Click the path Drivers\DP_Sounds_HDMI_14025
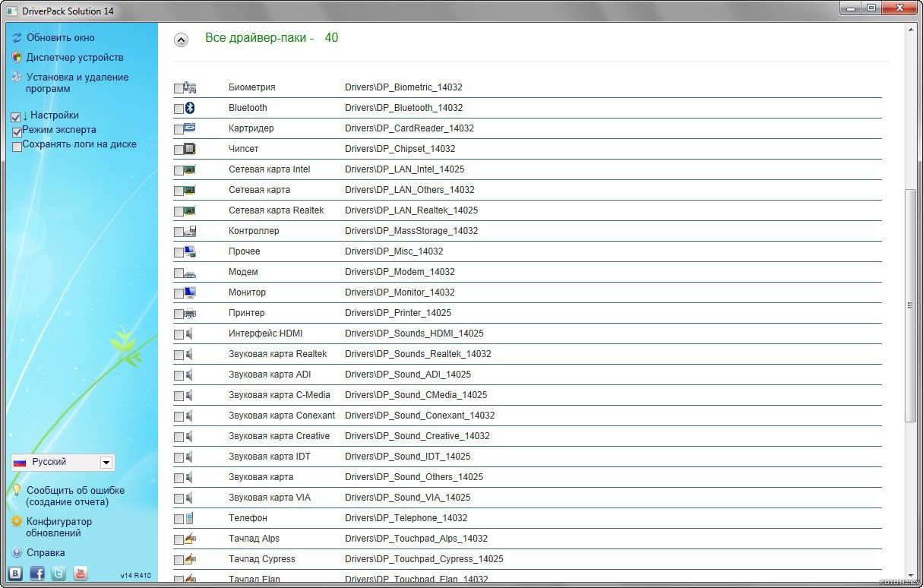The height and width of the screenshot is (588, 923). (x=414, y=334)
